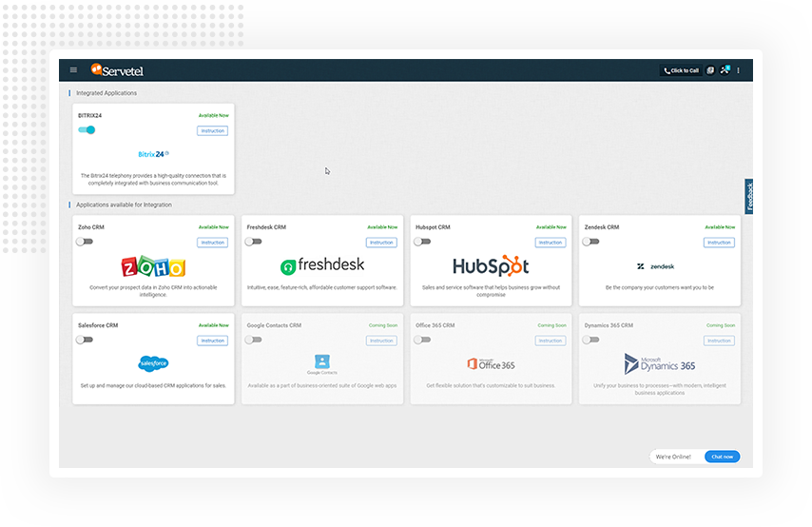Enable the Zoho CRM toggle
The height and width of the screenshot is (527, 812).
(85, 242)
